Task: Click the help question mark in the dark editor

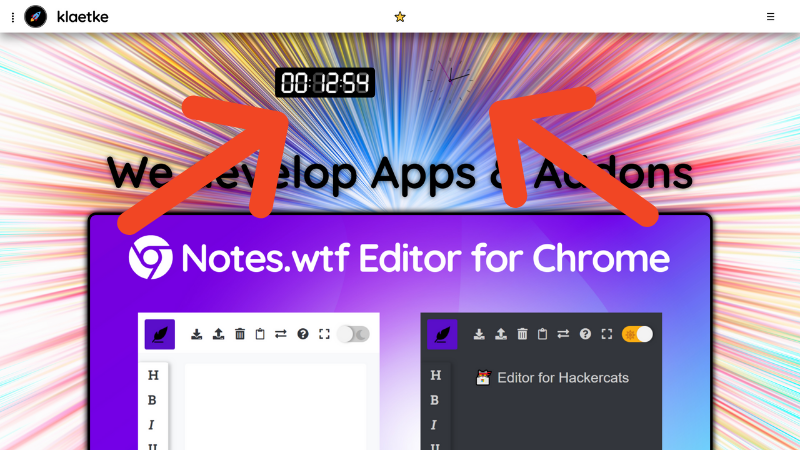Action: [585, 334]
